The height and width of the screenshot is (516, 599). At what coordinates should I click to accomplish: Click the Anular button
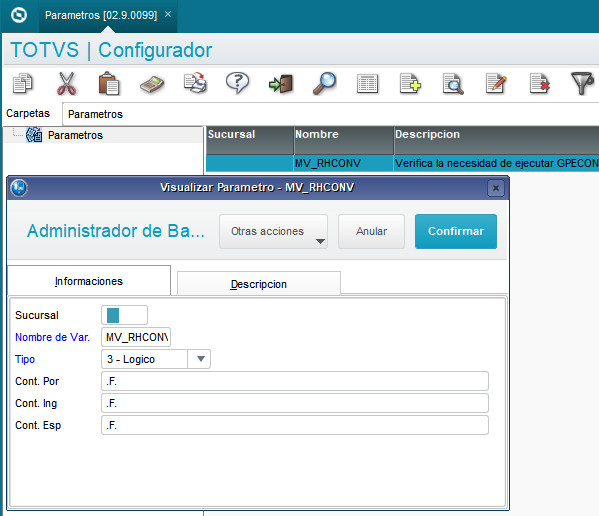pyautogui.click(x=371, y=231)
